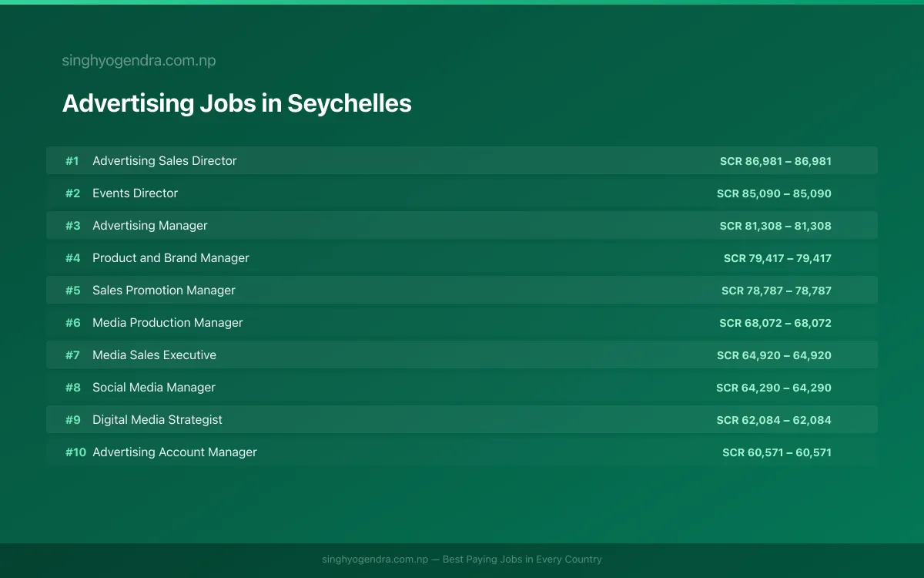Select the Social Media Manager title
This screenshot has width=924, height=578.
[154, 388]
